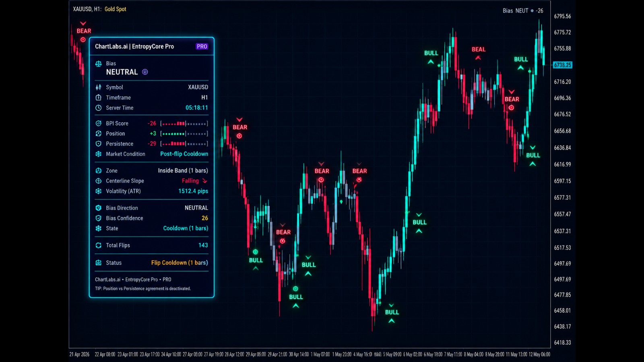644x362 pixels.
Task: Click the price axis label 6418.33
Action: tap(563, 343)
